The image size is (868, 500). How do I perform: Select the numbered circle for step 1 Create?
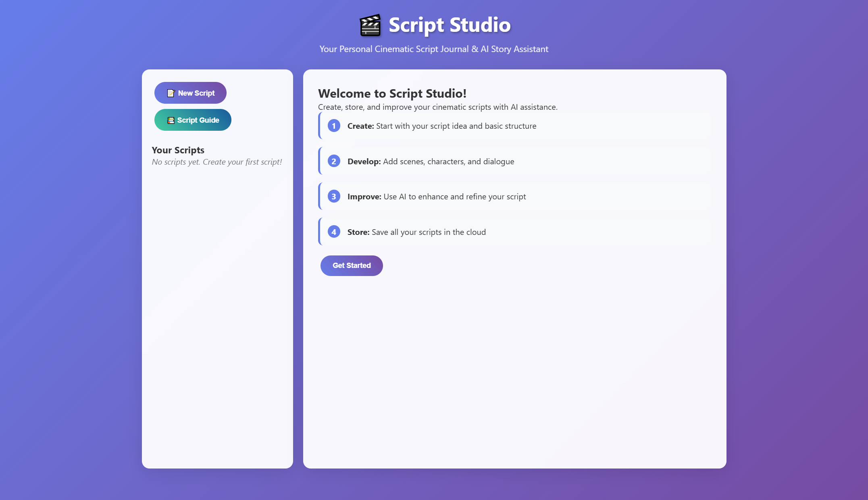[x=333, y=126]
